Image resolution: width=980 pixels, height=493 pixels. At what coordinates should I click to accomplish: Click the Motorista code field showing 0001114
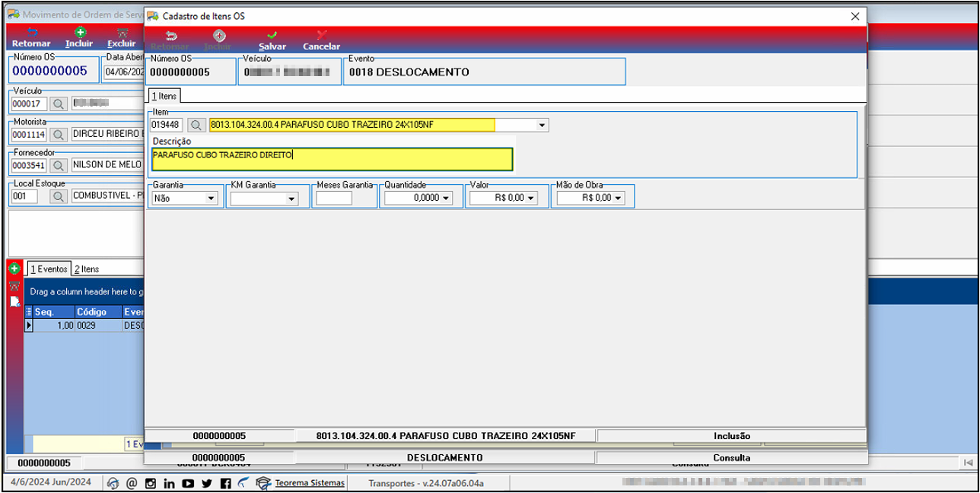[x=30, y=135]
